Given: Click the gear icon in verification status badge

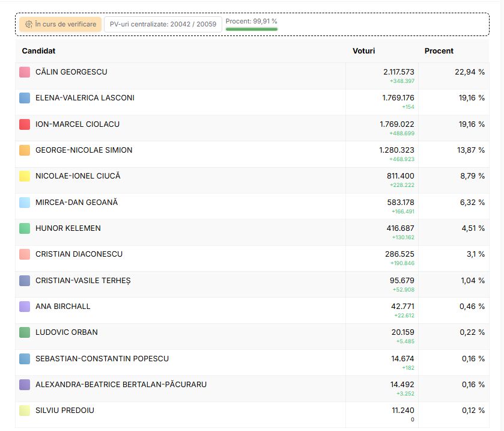Looking at the screenshot, I should (29, 24).
